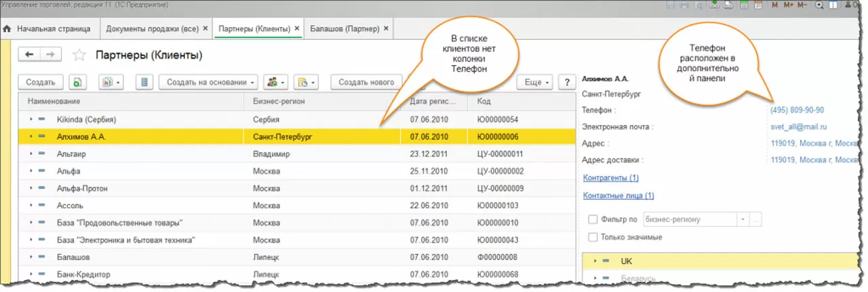This screenshot has width=868, height=292.
Task: Expand the UK region tree item
Action: [x=595, y=261]
